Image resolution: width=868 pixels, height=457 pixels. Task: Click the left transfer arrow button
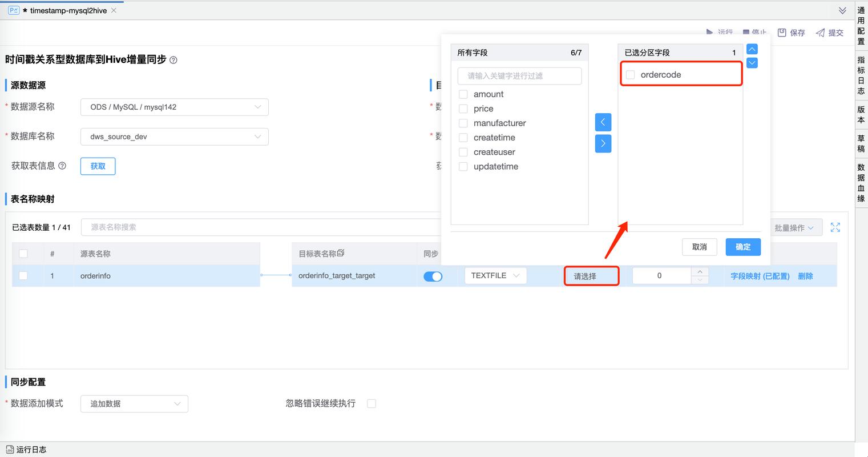603,122
